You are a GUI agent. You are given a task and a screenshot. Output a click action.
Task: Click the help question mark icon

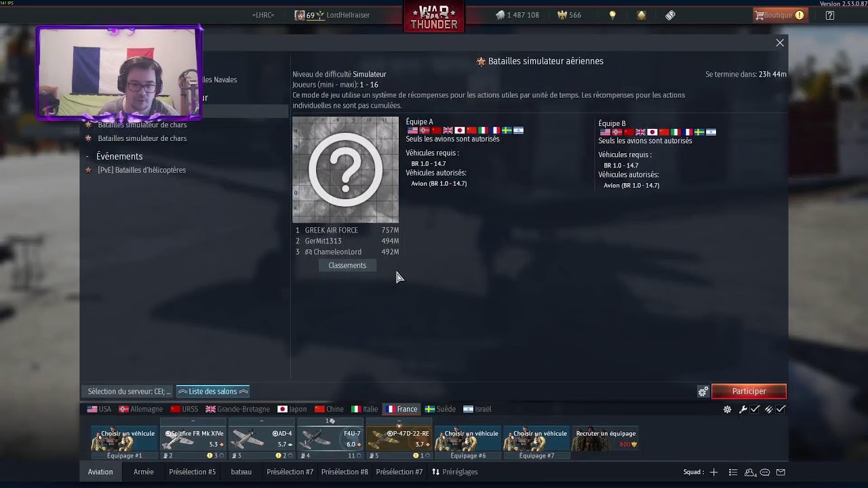(830, 15)
